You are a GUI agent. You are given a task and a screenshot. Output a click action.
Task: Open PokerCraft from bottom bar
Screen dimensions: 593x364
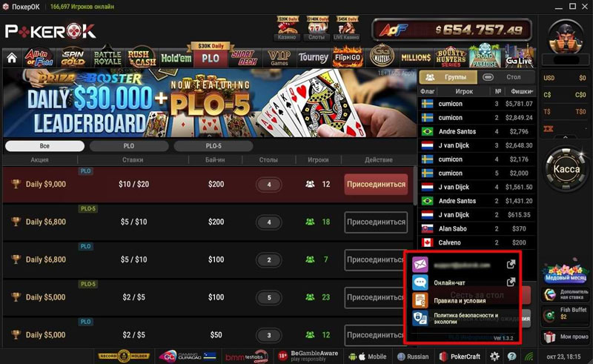tap(460, 357)
